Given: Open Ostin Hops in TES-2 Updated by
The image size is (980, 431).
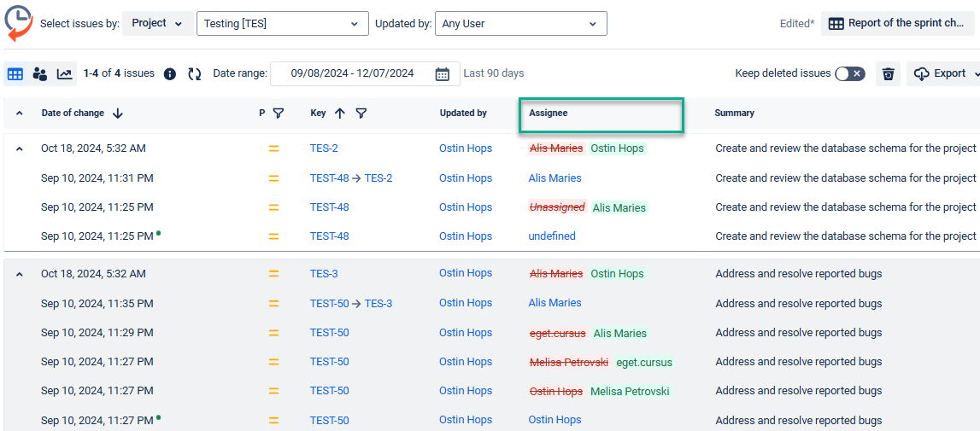Looking at the screenshot, I should click(x=466, y=149).
